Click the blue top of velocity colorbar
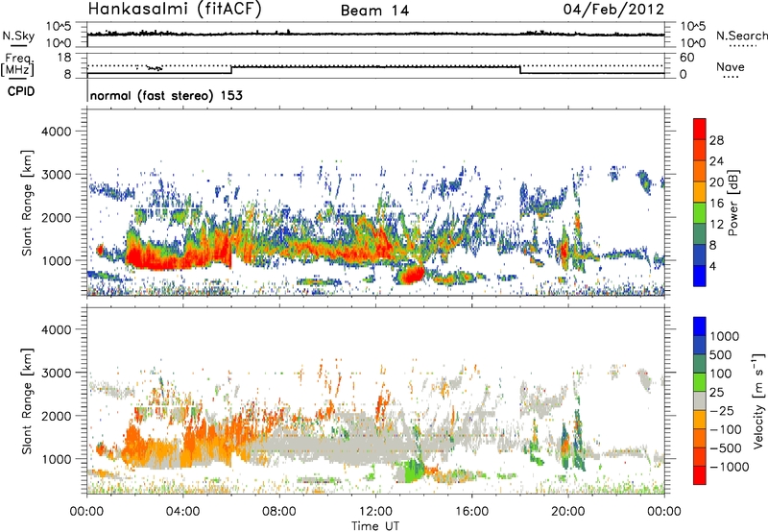Screen dimensions: 768x532 click(x=700, y=326)
